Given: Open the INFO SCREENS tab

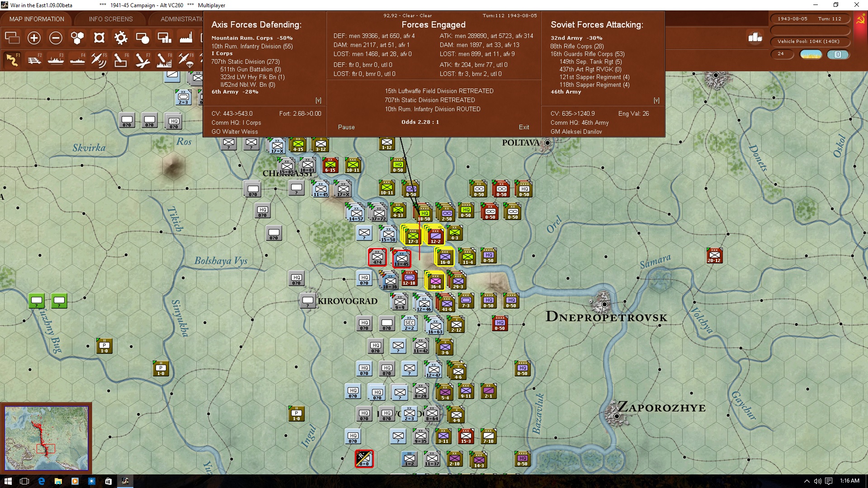Looking at the screenshot, I should (x=111, y=19).
